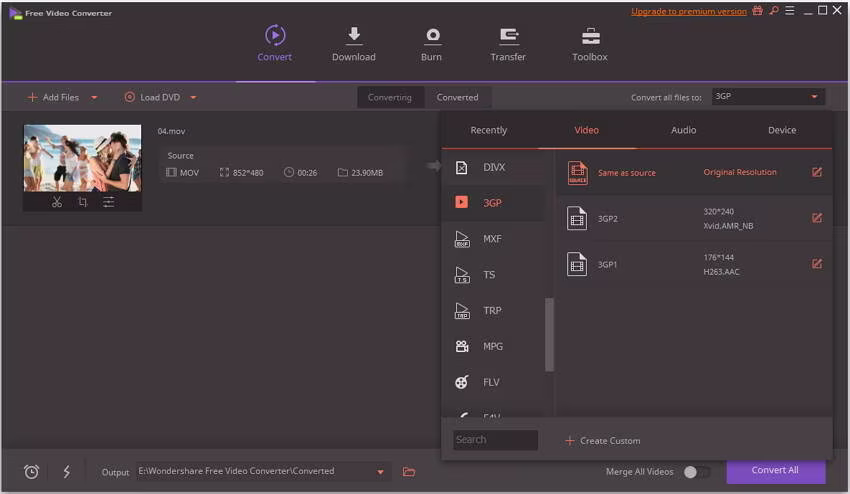Screen dimensions: 850x494
Task: Edit the 3GP2 preset settings
Action: tap(817, 218)
